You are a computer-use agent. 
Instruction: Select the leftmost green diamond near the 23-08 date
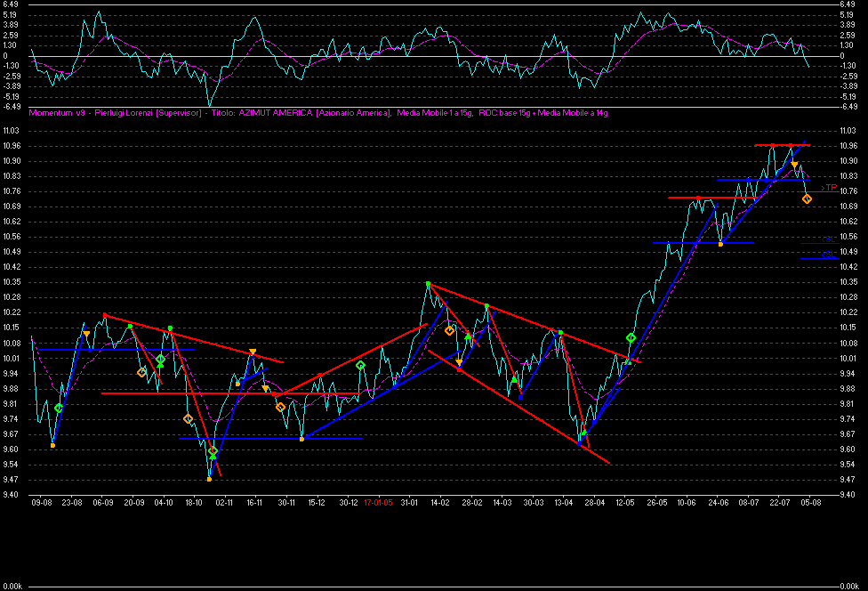pos(59,408)
